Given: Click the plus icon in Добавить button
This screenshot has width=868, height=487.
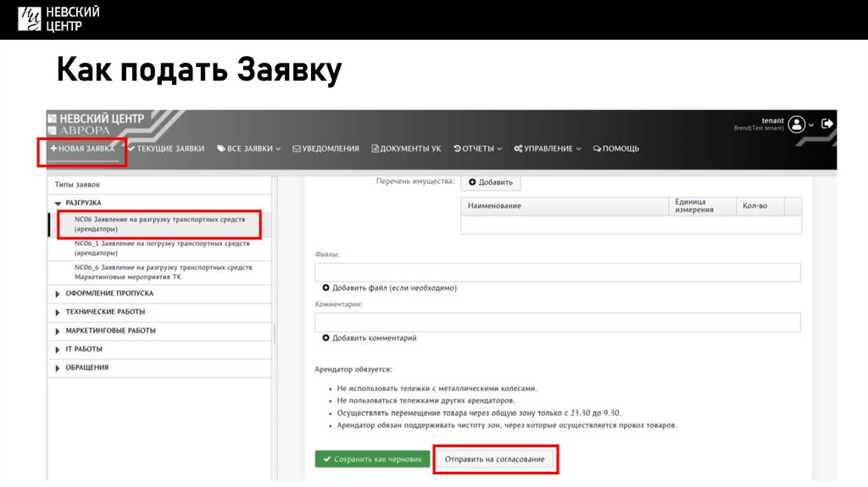Looking at the screenshot, I should 472,182.
